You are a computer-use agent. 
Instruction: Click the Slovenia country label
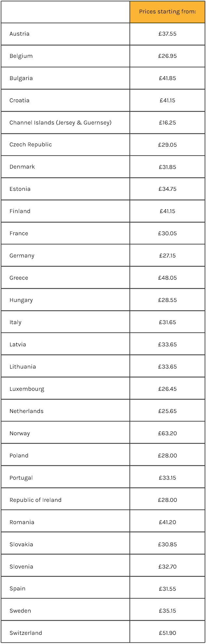click(21, 567)
